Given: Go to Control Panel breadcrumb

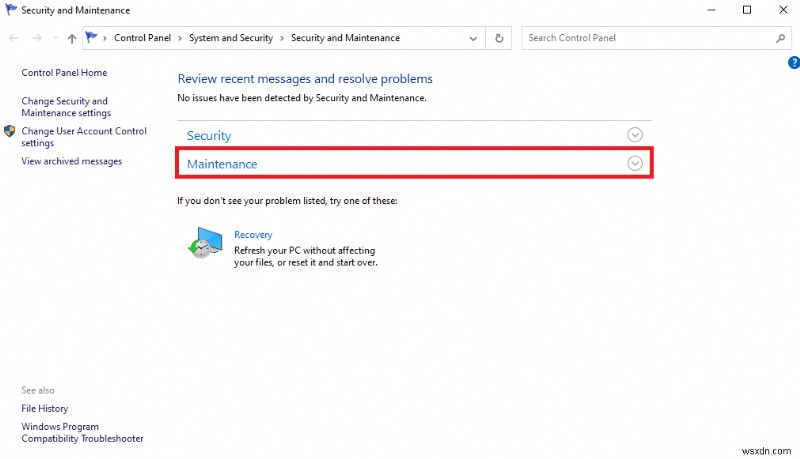Looking at the screenshot, I should point(142,38).
